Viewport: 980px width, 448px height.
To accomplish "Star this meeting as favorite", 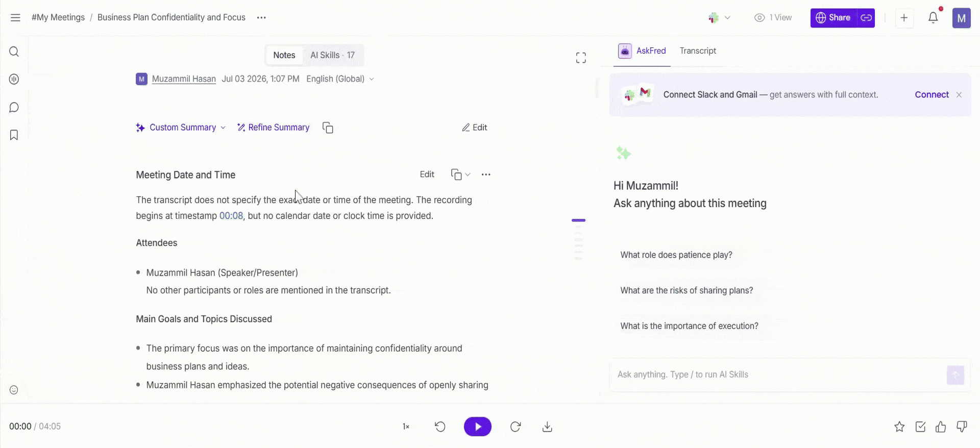I will [899, 427].
